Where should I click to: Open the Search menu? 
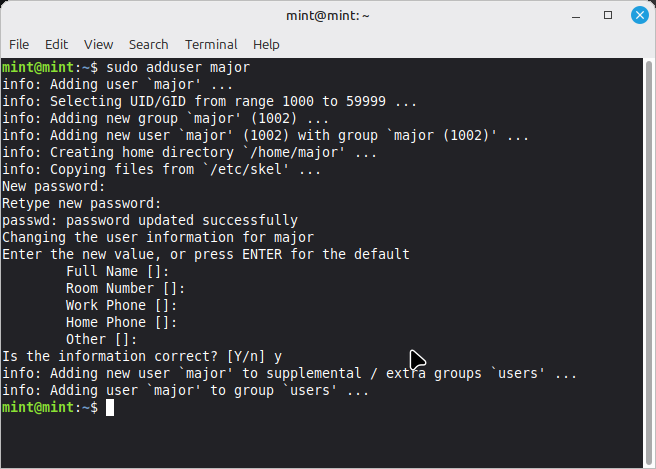pos(148,44)
